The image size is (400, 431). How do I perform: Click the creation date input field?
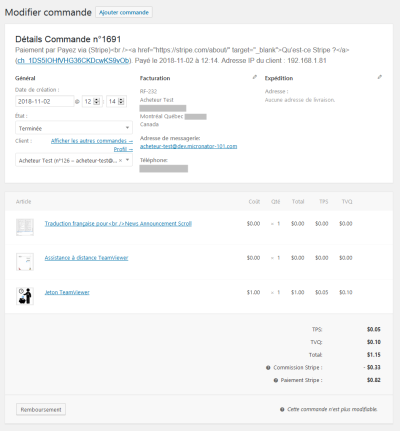click(45, 101)
